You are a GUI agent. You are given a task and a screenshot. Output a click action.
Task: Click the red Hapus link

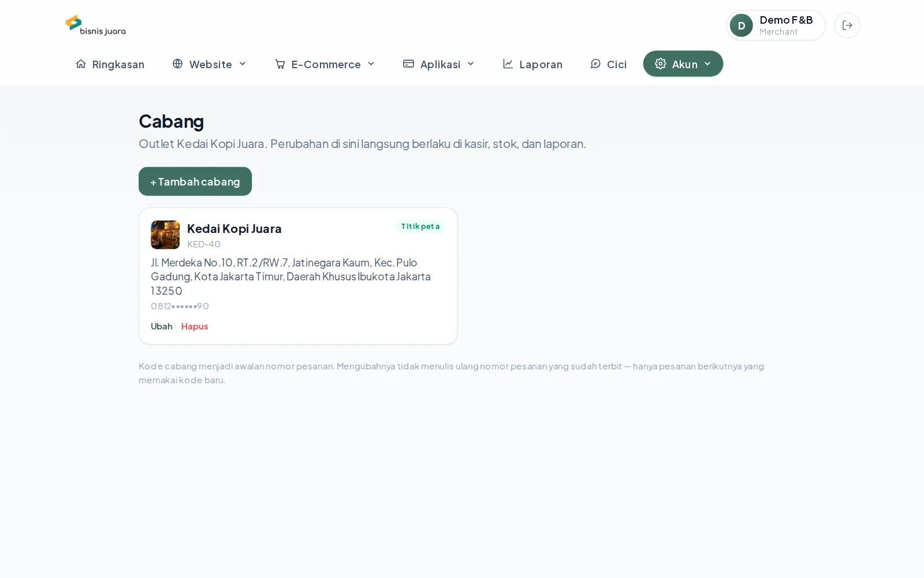195,327
